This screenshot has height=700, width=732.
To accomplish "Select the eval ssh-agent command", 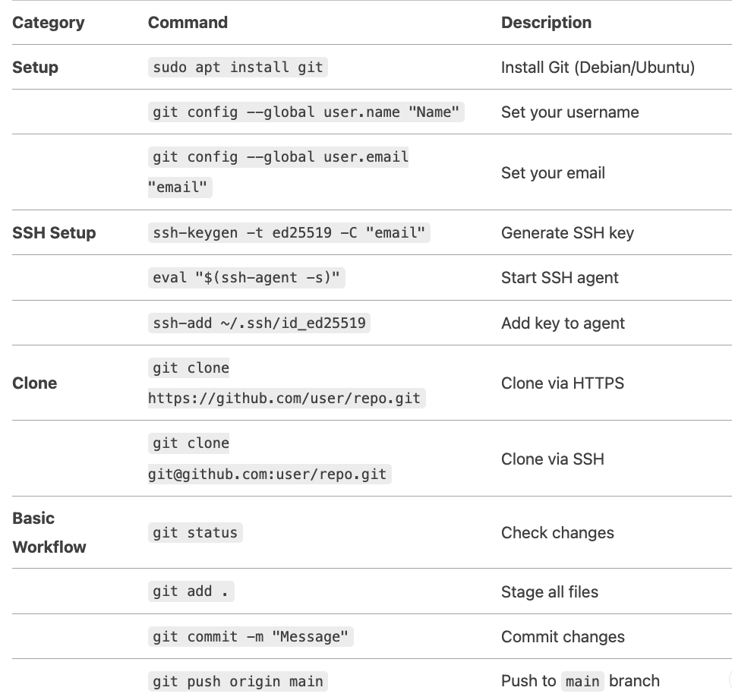I will 247,278.
